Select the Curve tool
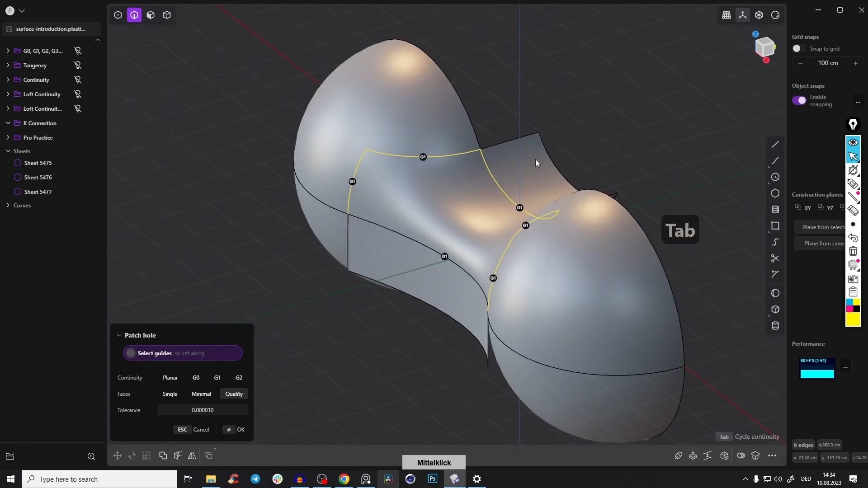868x488 pixels. [x=775, y=161]
